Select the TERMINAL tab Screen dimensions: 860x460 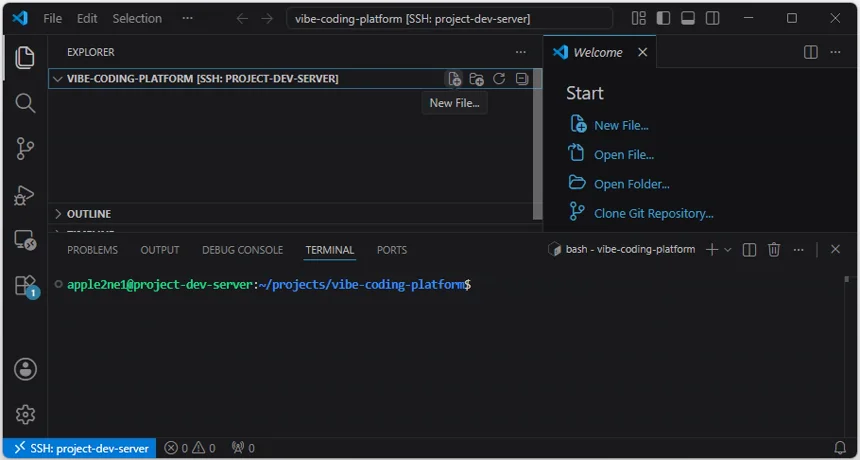(330, 250)
